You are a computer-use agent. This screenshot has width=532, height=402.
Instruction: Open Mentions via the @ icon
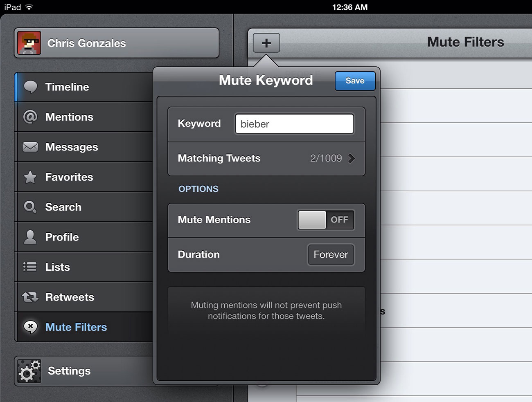click(x=30, y=117)
